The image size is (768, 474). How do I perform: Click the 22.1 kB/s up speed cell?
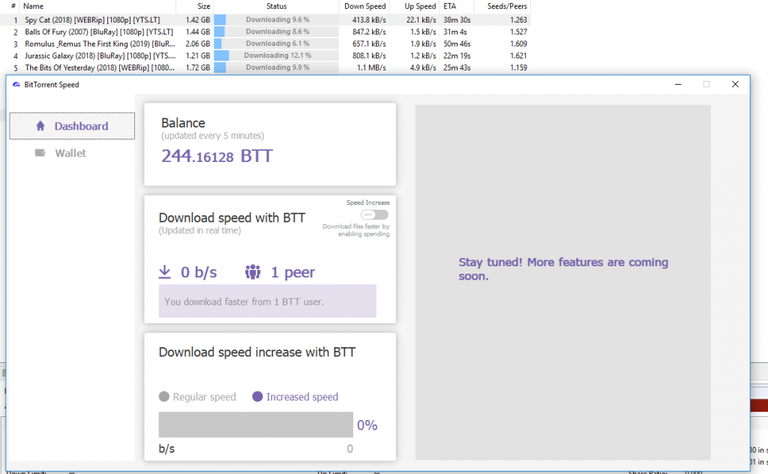point(421,20)
